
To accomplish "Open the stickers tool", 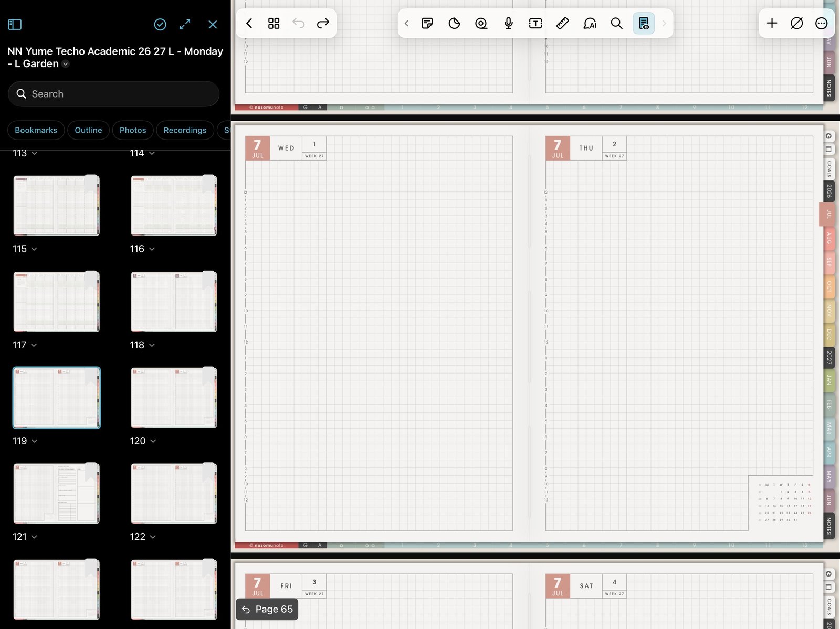I will point(454,24).
